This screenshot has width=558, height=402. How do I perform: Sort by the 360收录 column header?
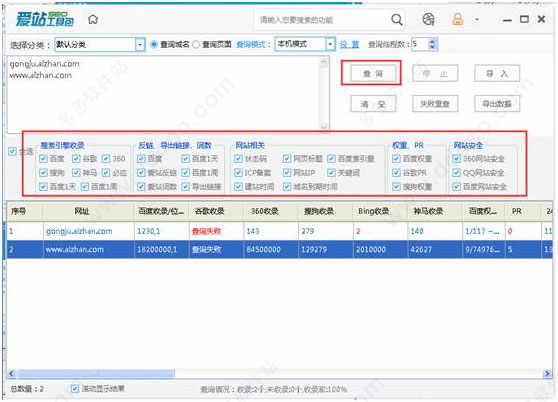pyautogui.click(x=271, y=211)
